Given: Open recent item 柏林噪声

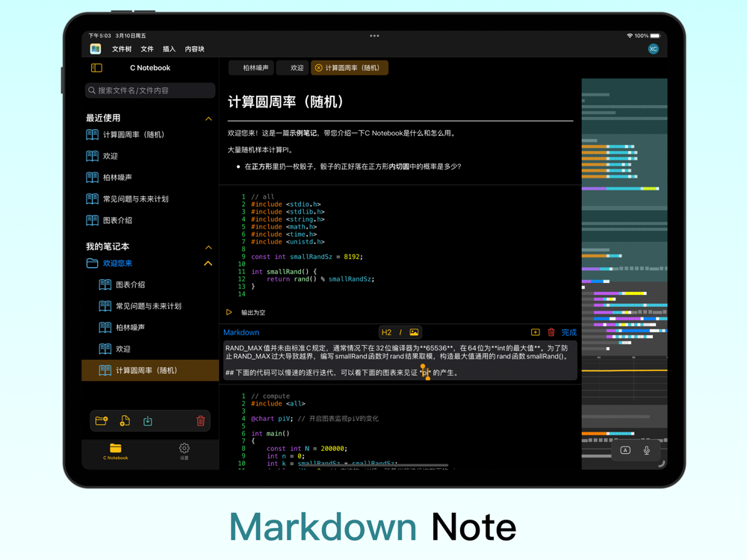Looking at the screenshot, I should (x=150, y=178).
